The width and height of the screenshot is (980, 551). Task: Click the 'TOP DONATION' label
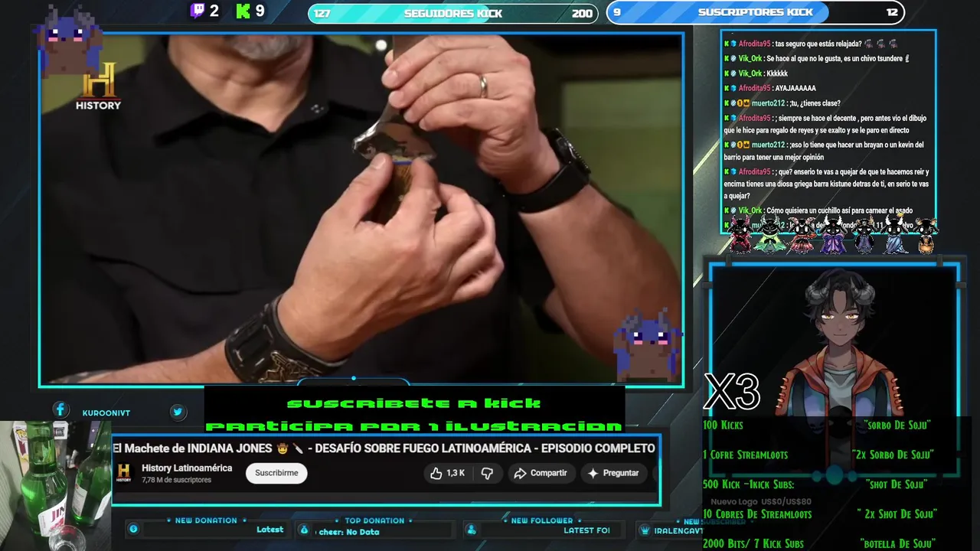pyautogui.click(x=374, y=520)
